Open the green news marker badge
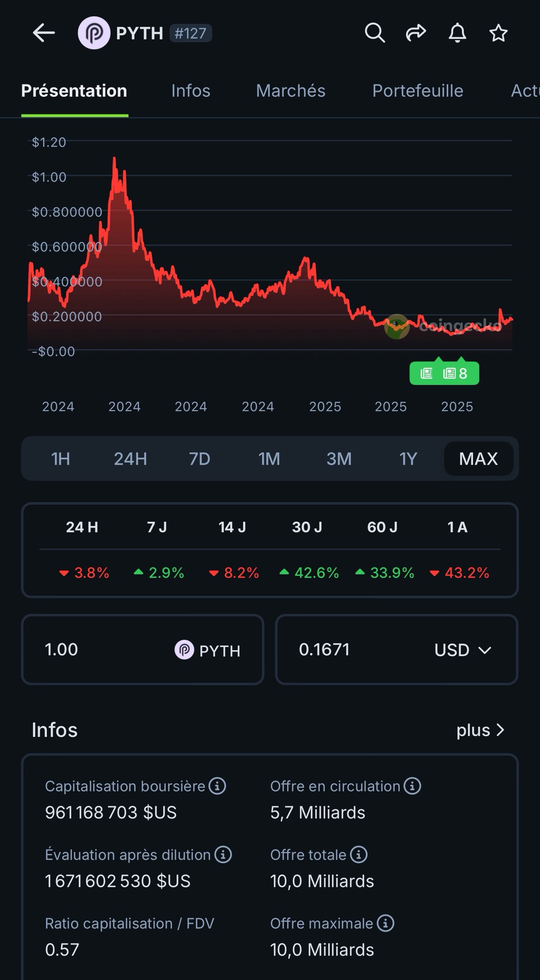 444,373
